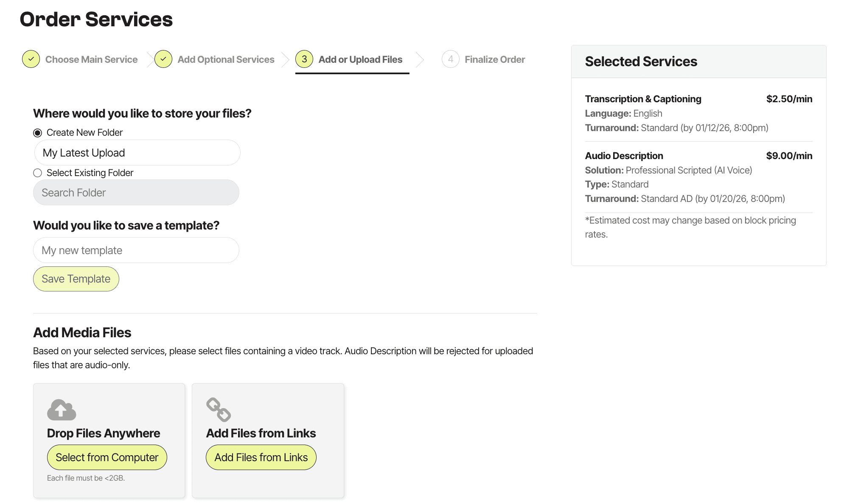The height and width of the screenshot is (504, 844).
Task: Click the Choose Main Service checkmark icon
Action: click(x=31, y=59)
